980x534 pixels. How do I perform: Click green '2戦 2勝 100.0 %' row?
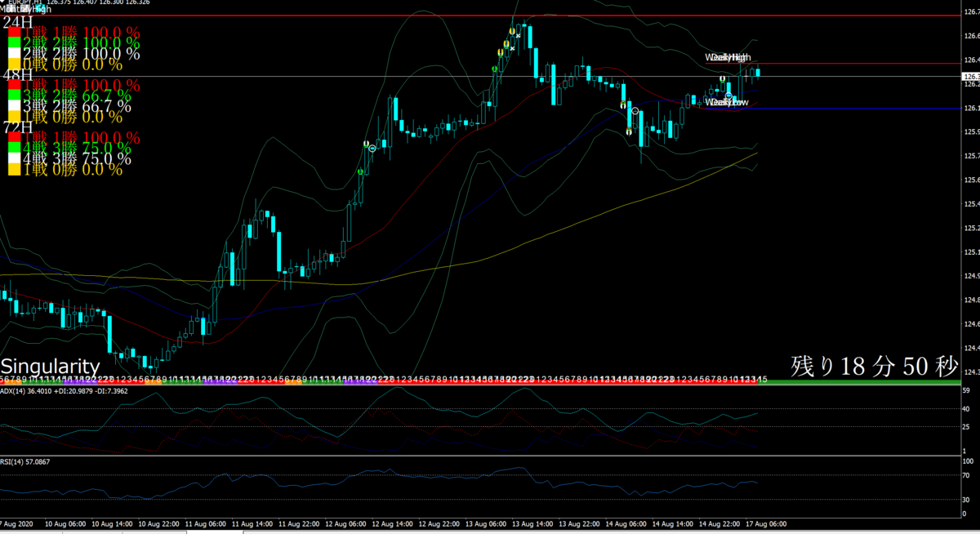[x=81, y=44]
